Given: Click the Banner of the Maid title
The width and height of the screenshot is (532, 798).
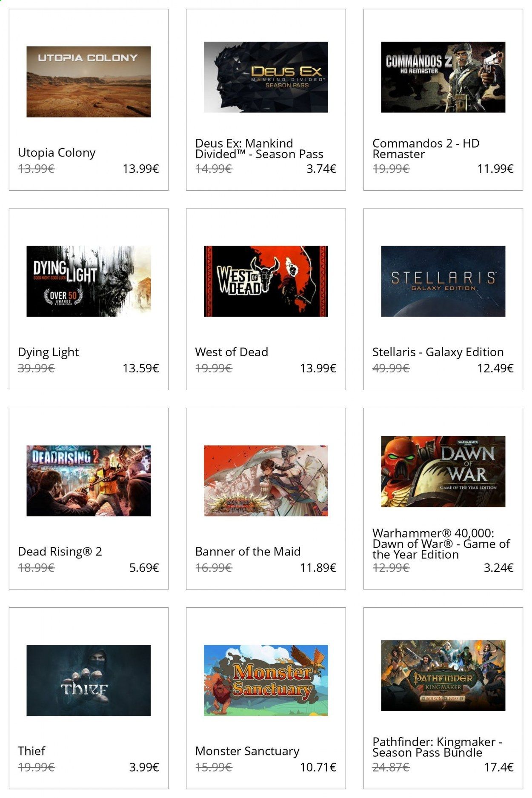Looking at the screenshot, I should click(248, 552).
